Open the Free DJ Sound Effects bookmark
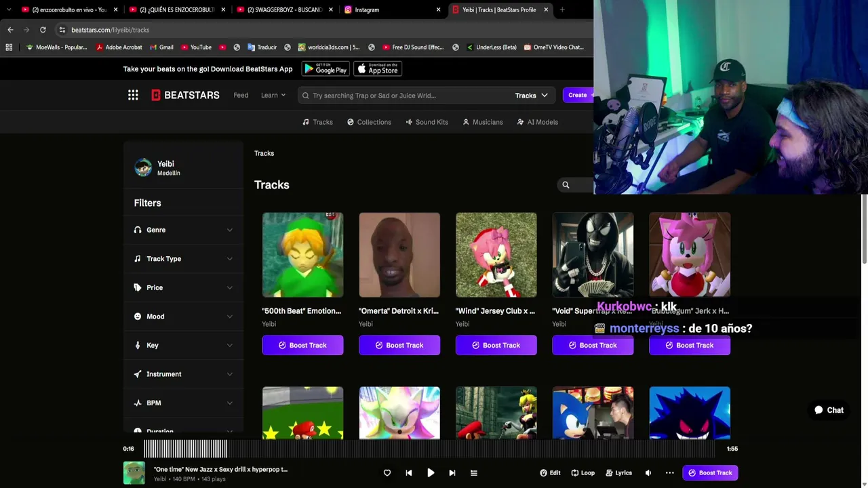Viewport: 868px width, 488px height. pyautogui.click(x=413, y=47)
